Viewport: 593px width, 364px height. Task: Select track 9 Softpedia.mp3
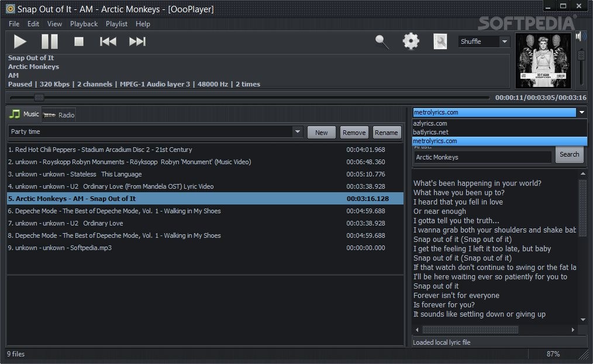tap(205, 248)
